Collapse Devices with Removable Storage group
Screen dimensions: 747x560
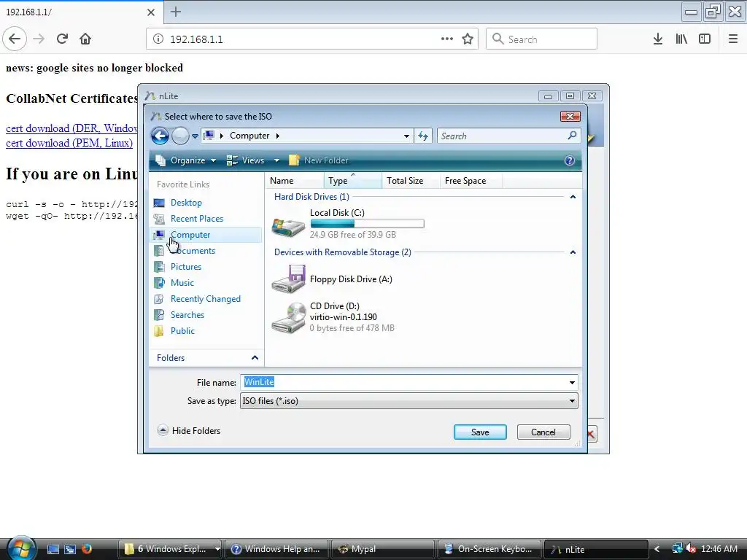click(573, 252)
